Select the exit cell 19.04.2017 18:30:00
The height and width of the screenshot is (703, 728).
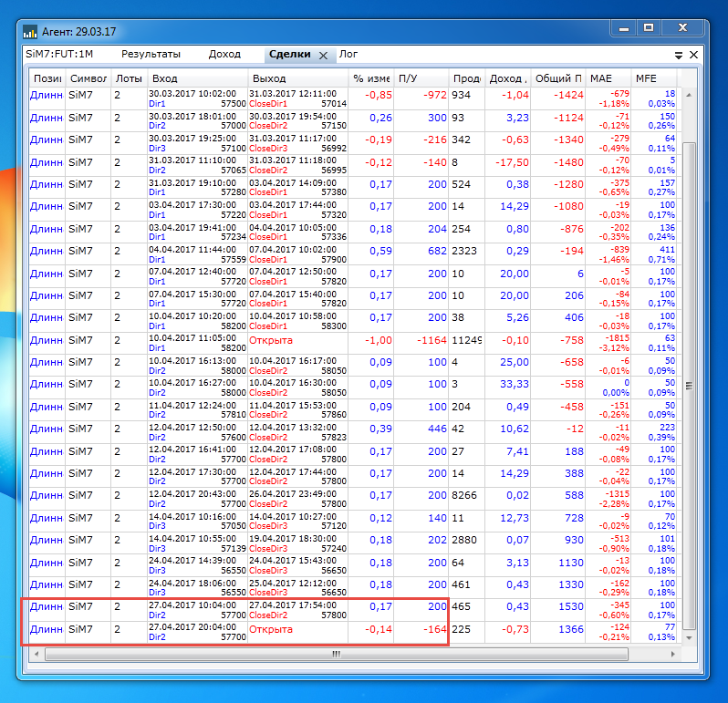(297, 543)
